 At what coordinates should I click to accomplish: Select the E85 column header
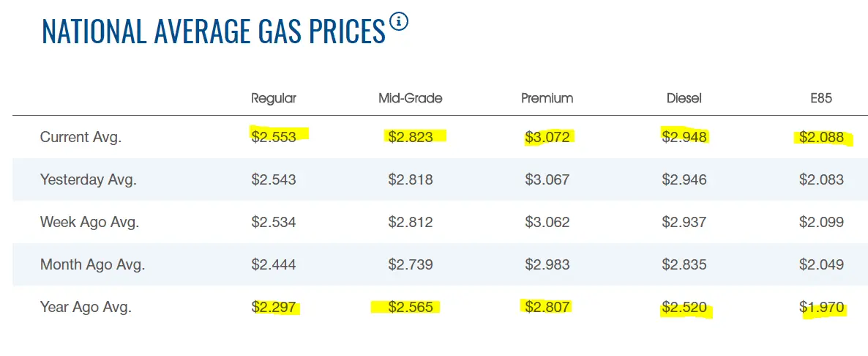pyautogui.click(x=822, y=98)
